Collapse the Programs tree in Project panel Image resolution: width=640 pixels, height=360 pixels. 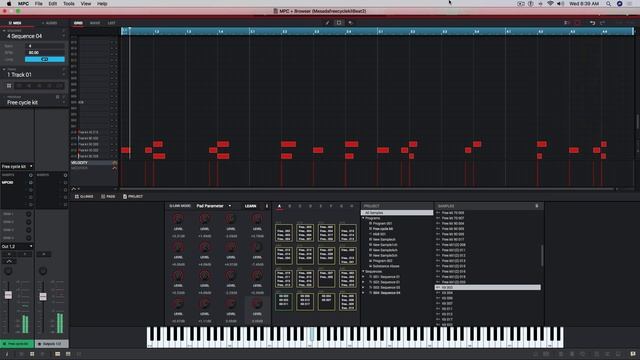click(x=363, y=218)
